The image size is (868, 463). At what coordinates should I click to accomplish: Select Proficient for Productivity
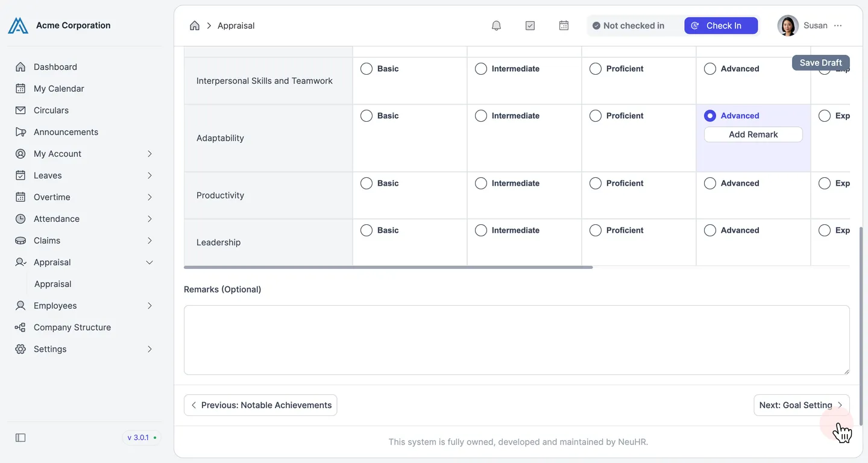coord(595,183)
